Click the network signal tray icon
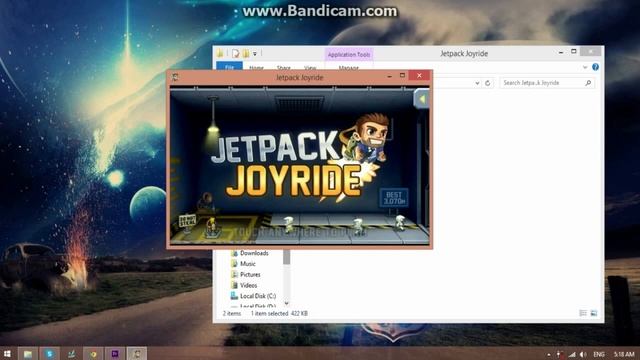640x360 pixels. [x=572, y=354]
